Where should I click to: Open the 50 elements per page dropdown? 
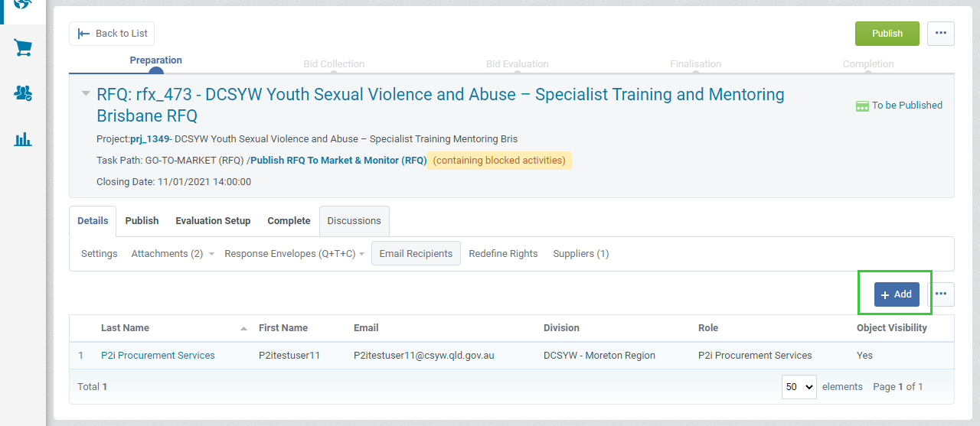tap(799, 387)
